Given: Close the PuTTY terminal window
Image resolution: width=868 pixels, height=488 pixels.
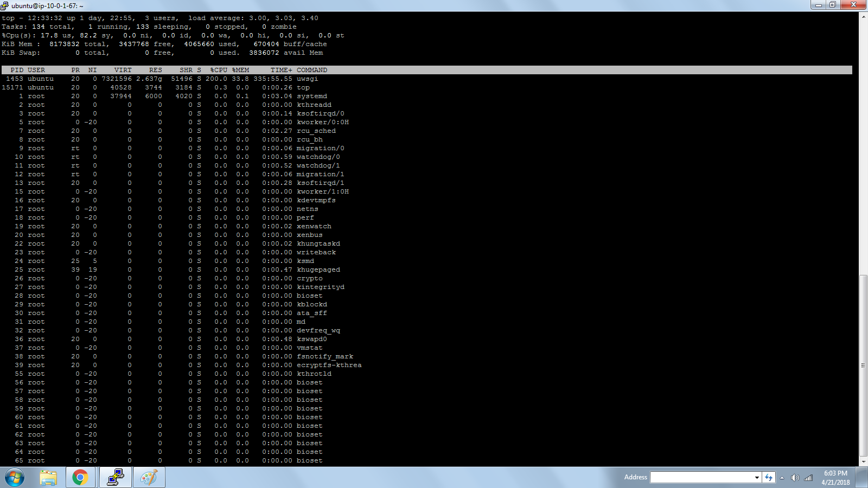Looking at the screenshot, I should click(853, 5).
